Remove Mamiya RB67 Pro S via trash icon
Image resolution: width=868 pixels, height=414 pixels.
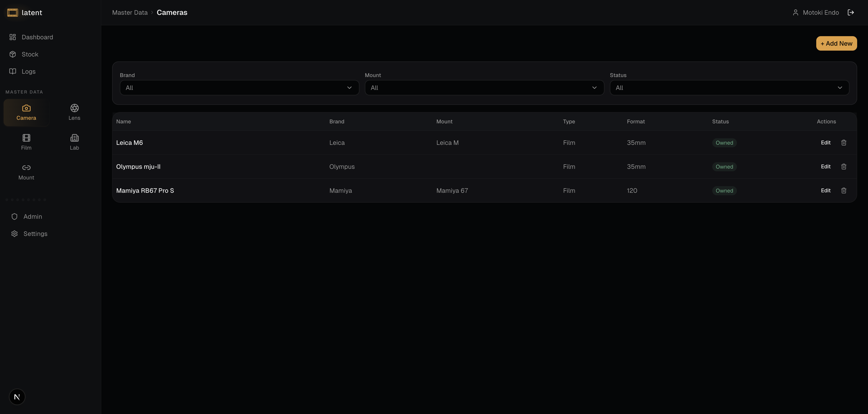click(x=843, y=190)
